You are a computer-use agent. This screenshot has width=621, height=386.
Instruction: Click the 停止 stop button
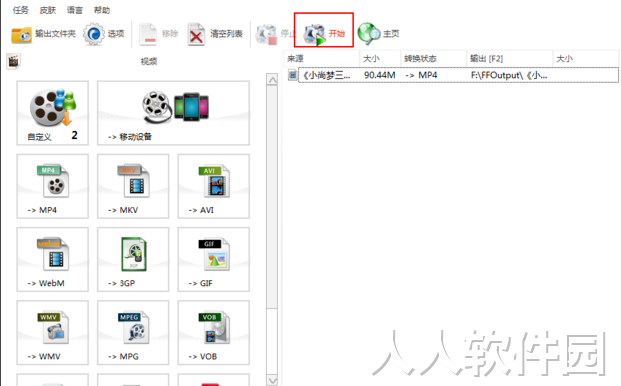pos(275,34)
